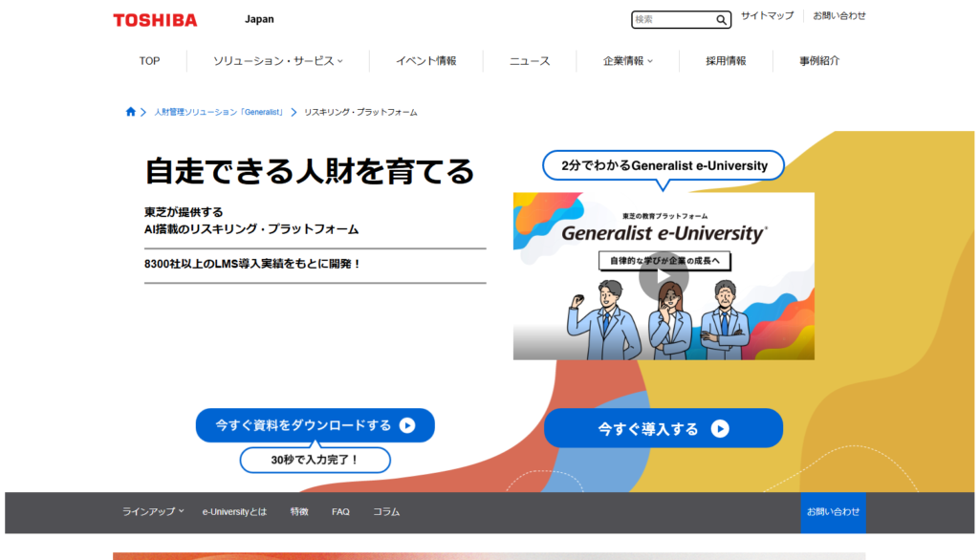Expand the ラインアップ dropdown
This screenshot has width=979, height=560.
point(153,511)
